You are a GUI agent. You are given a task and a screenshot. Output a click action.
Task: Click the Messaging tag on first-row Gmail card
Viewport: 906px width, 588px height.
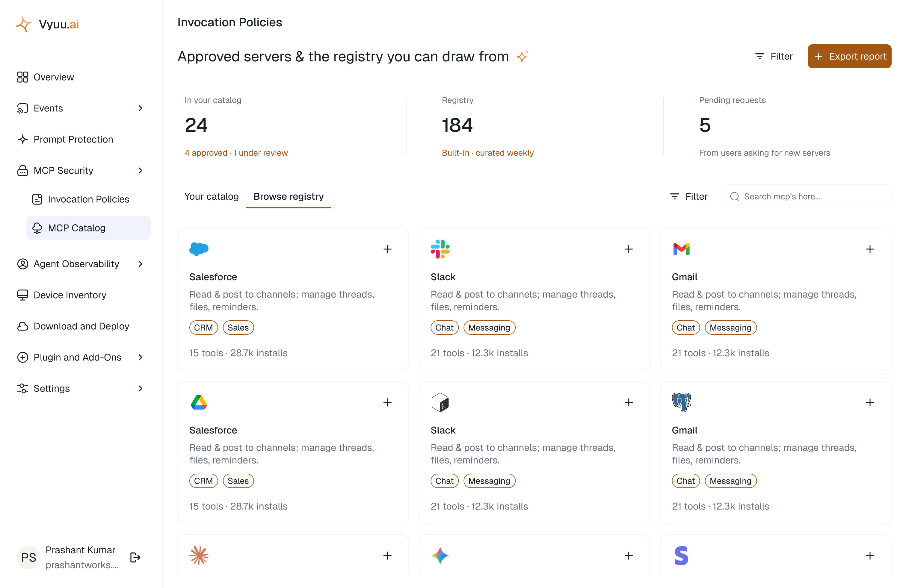(x=730, y=328)
